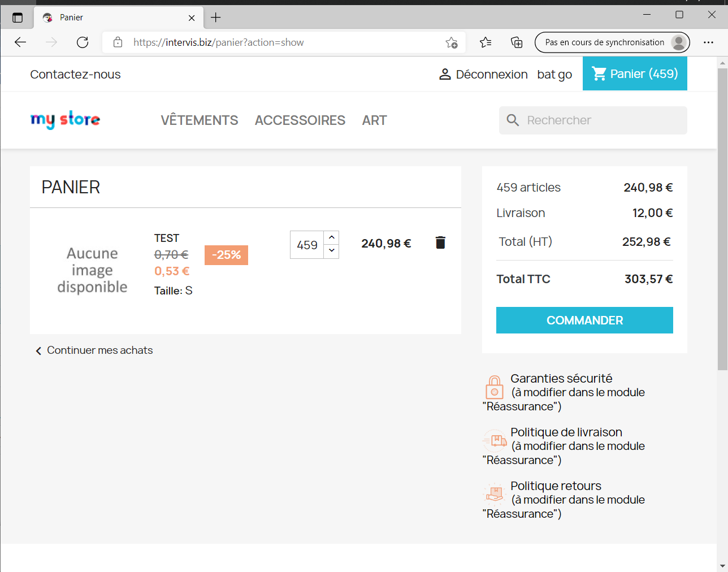728x572 pixels.
Task: Click the scrollbar down arrow
Action: click(x=722, y=566)
